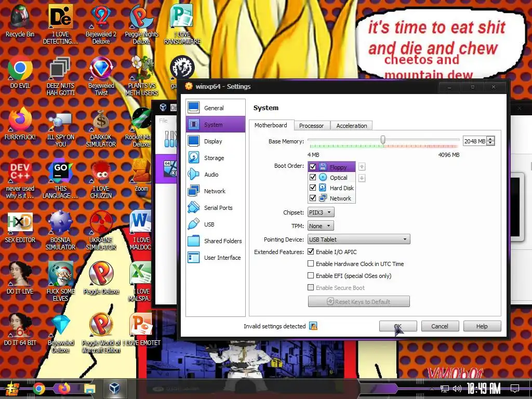Click the taskbar volume icon
The height and width of the screenshot is (399, 532).
pyautogui.click(x=457, y=389)
